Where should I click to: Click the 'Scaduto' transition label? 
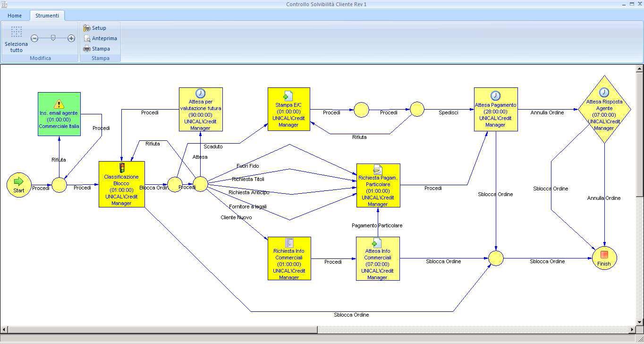click(213, 146)
